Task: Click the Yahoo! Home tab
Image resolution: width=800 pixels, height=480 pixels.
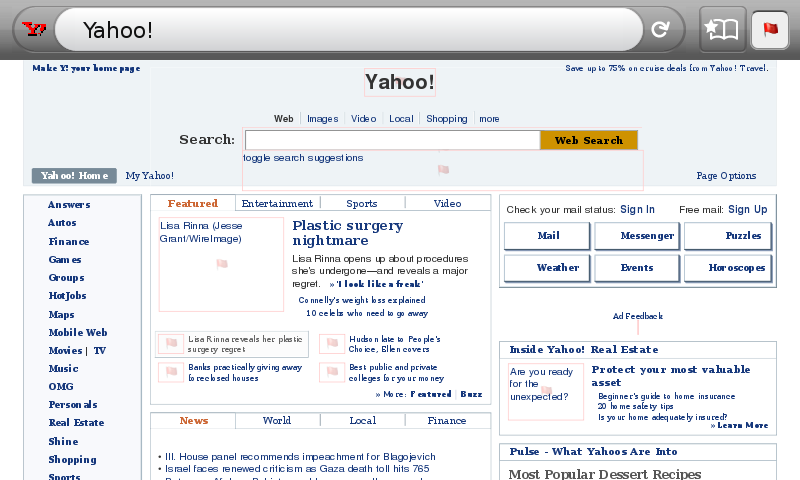Action: (74, 175)
